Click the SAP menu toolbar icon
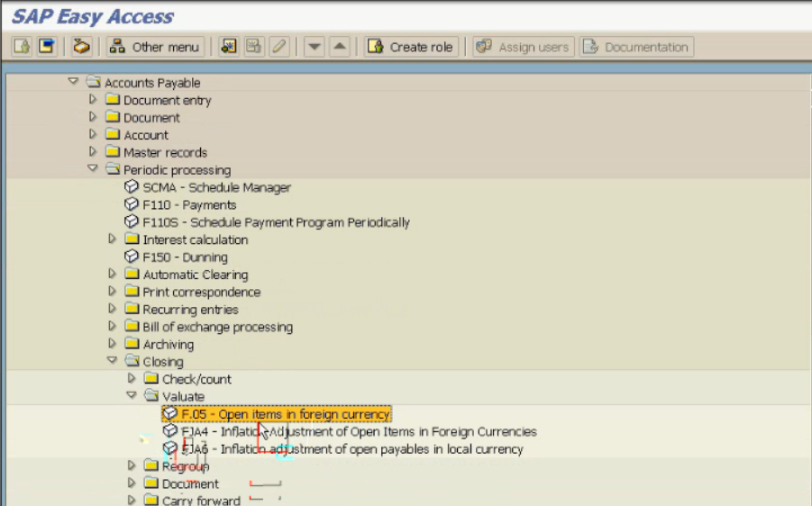812x506 pixels. pos(47,47)
